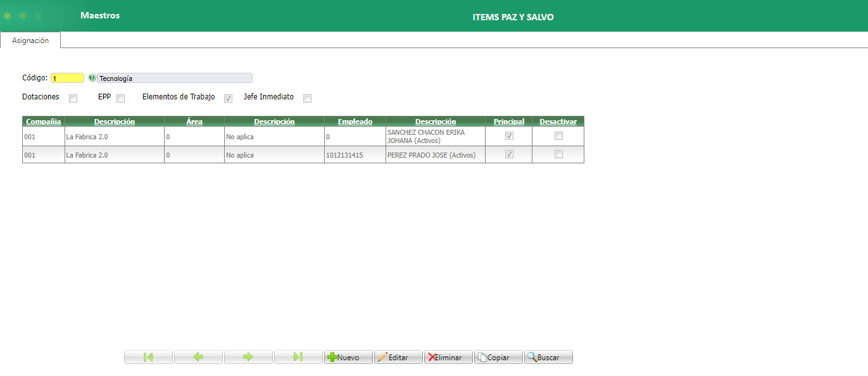Create a new record with Nuevo

348,357
